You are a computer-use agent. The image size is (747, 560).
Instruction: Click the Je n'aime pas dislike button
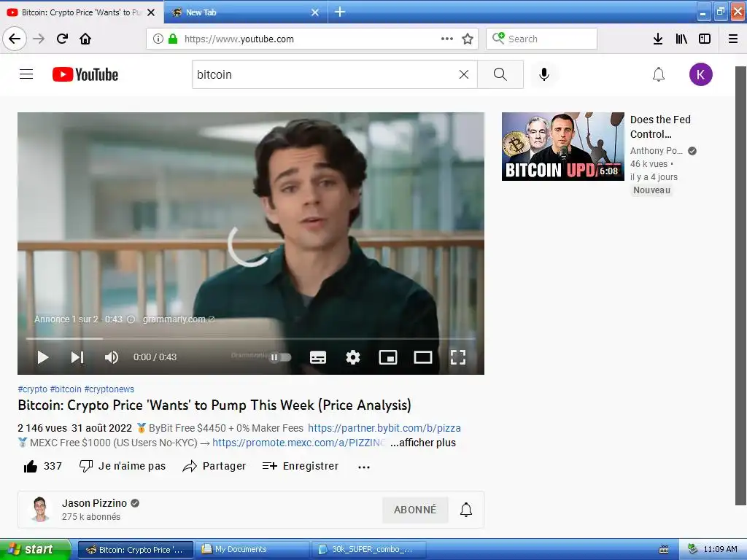tap(123, 466)
